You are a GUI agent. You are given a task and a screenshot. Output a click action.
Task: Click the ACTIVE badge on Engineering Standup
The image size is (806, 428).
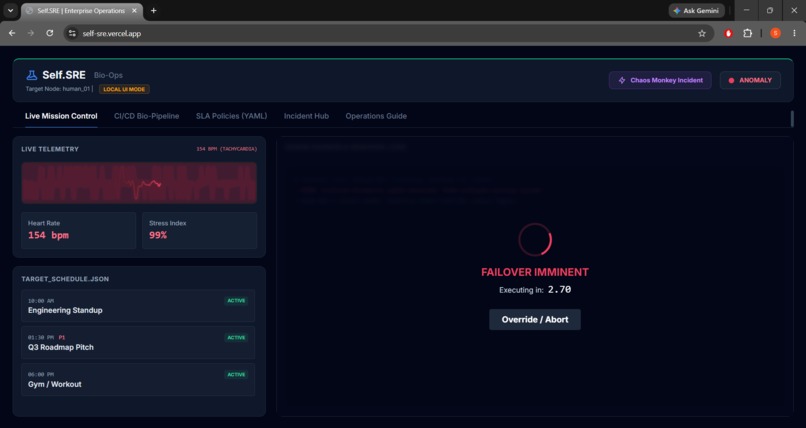(236, 301)
